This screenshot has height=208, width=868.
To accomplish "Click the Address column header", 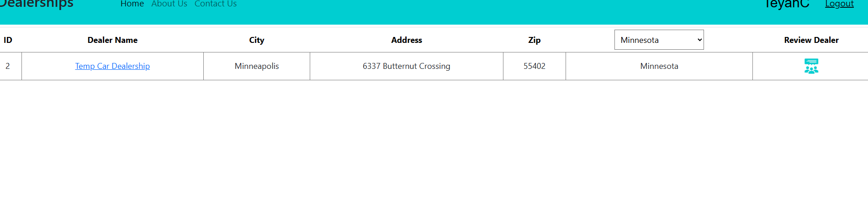I will tap(407, 40).
